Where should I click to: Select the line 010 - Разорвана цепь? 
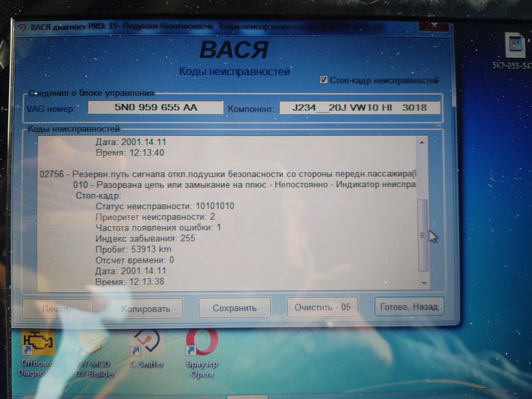[244, 185]
